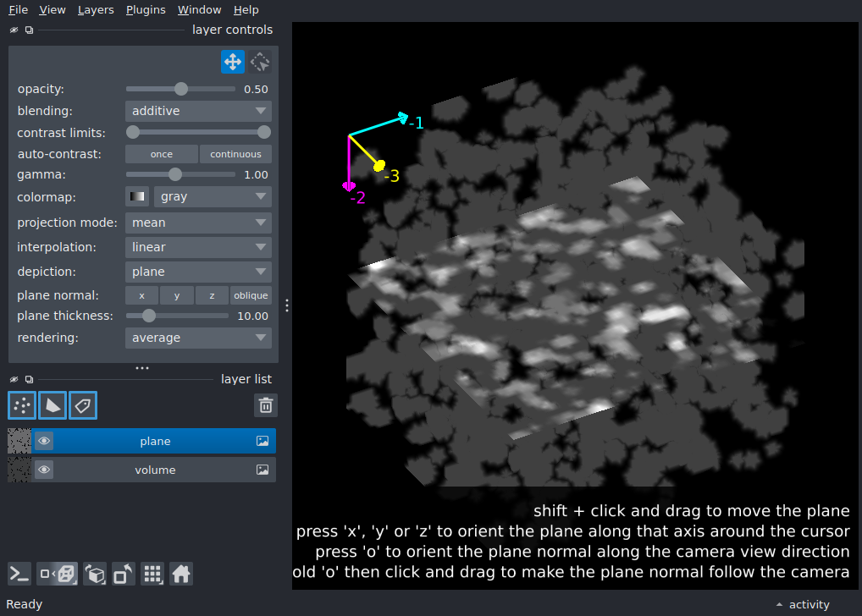This screenshot has height=616, width=862.
Task: Enable continuous auto-contrast
Action: click(x=235, y=154)
